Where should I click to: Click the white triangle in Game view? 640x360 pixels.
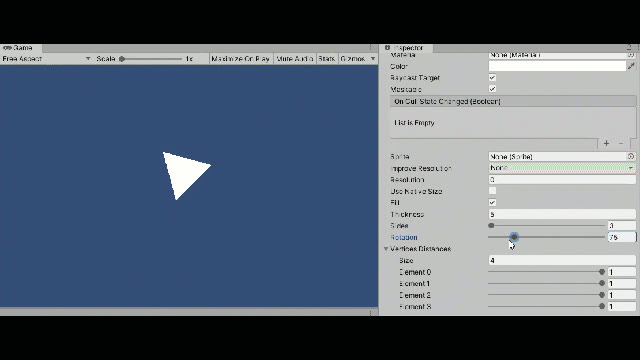click(184, 173)
